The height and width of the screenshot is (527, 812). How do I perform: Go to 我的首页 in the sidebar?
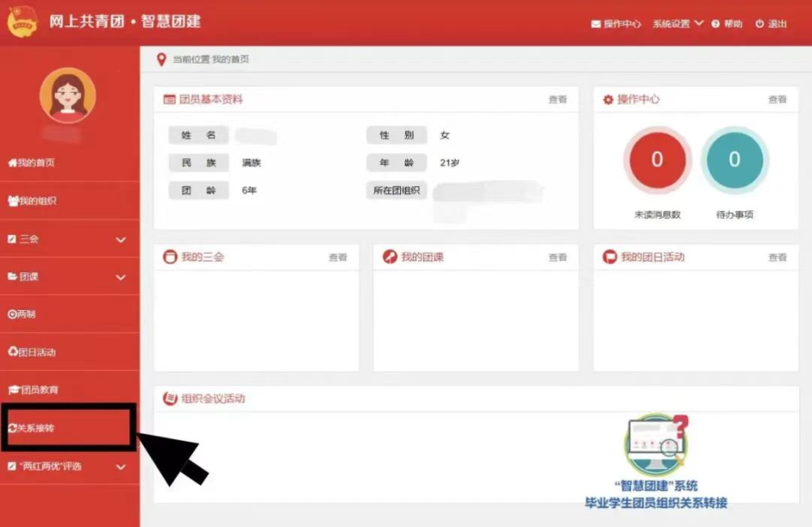tap(34, 162)
